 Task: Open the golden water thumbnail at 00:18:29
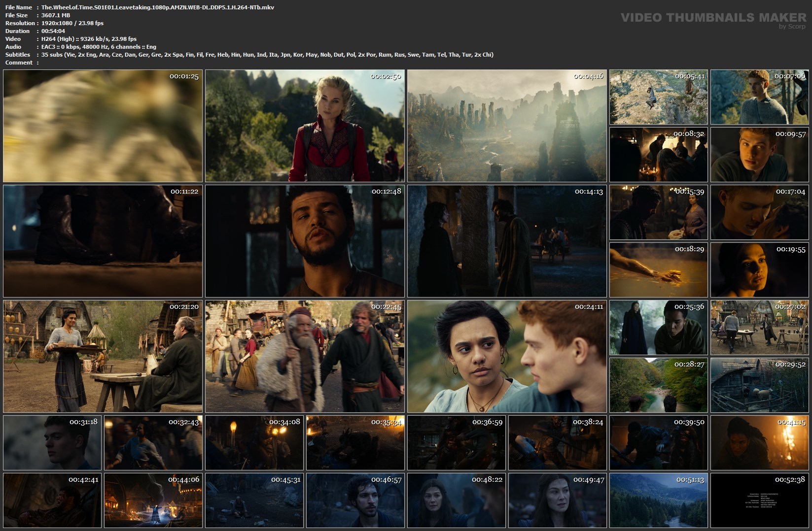[x=659, y=270]
